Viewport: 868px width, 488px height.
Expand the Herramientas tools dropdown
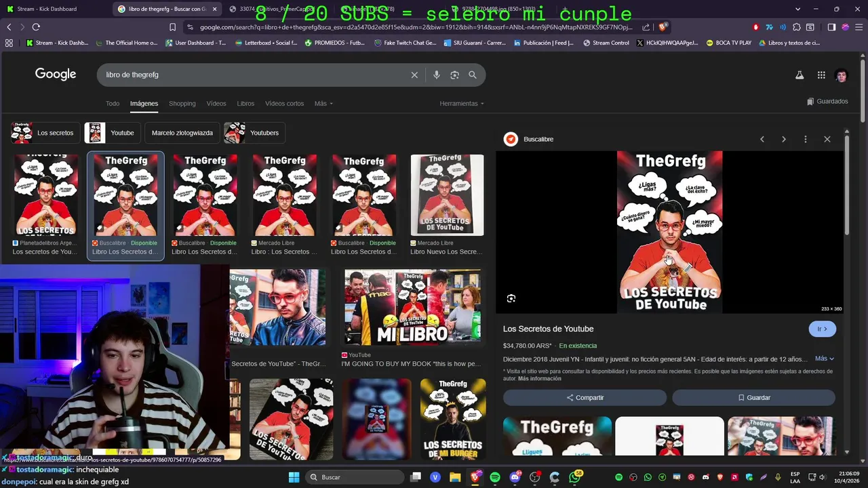pyautogui.click(x=462, y=104)
